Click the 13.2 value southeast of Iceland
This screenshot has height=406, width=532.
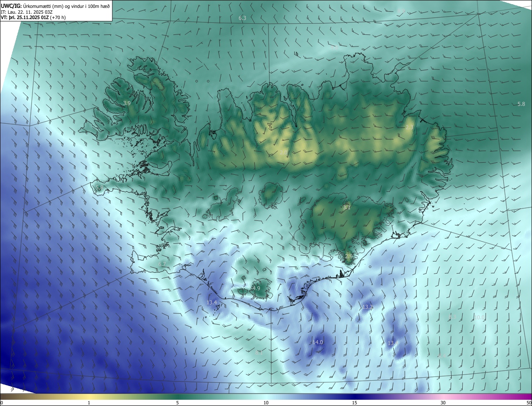pyautogui.click(x=367, y=307)
